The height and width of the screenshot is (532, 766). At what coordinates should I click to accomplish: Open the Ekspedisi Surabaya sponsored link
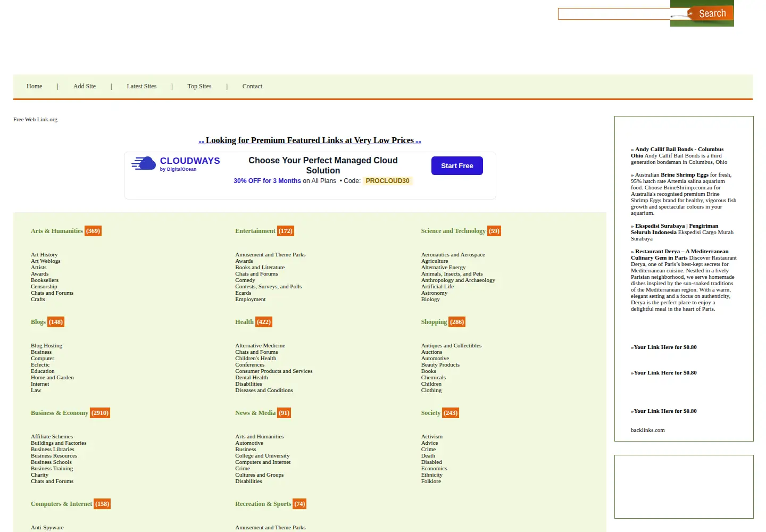(x=675, y=229)
